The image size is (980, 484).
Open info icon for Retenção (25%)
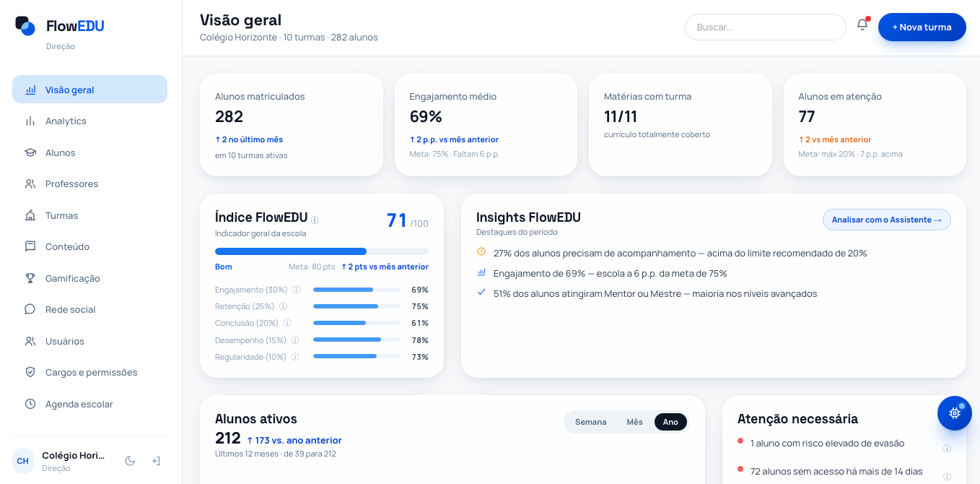click(283, 306)
